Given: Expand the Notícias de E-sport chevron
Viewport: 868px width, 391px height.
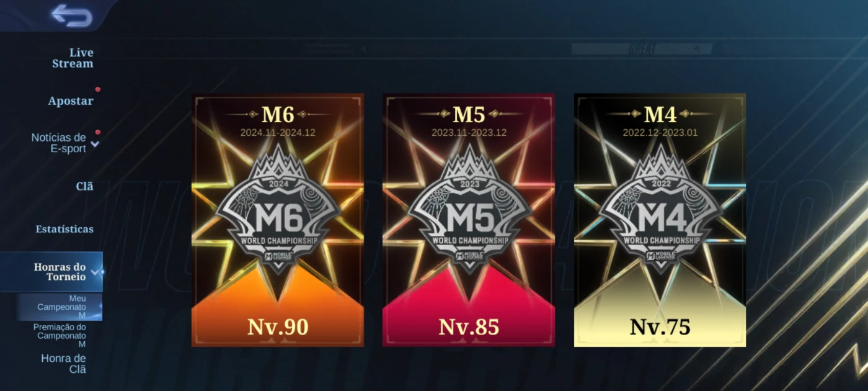Looking at the screenshot, I should pos(95,144).
